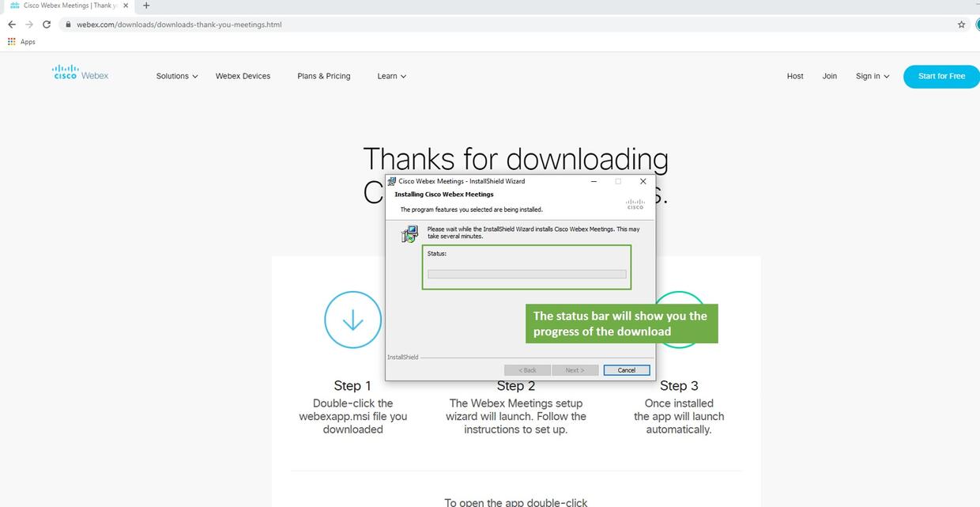Screen dimensions: 980x507
Task: Click the Start for Free button
Action: 940,76
